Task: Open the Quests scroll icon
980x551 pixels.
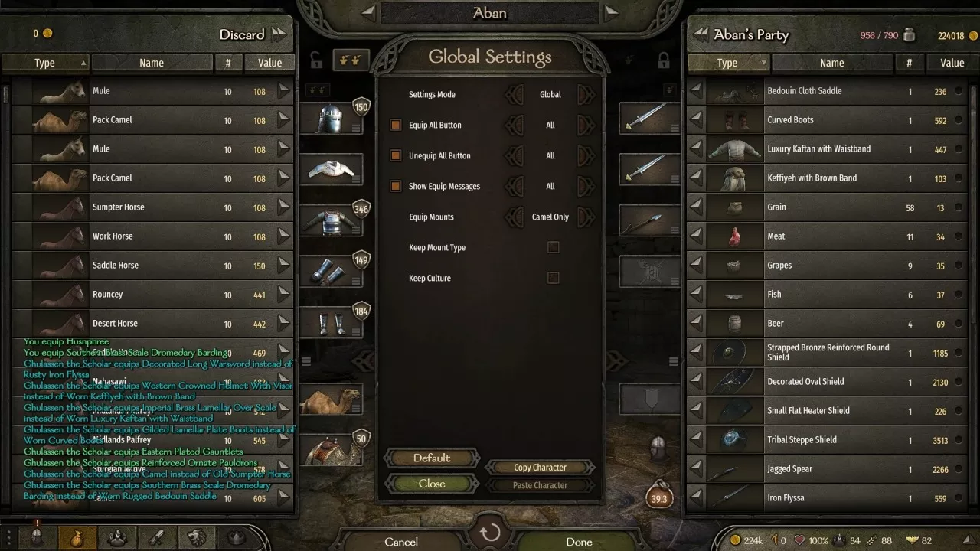Action: tap(156, 537)
